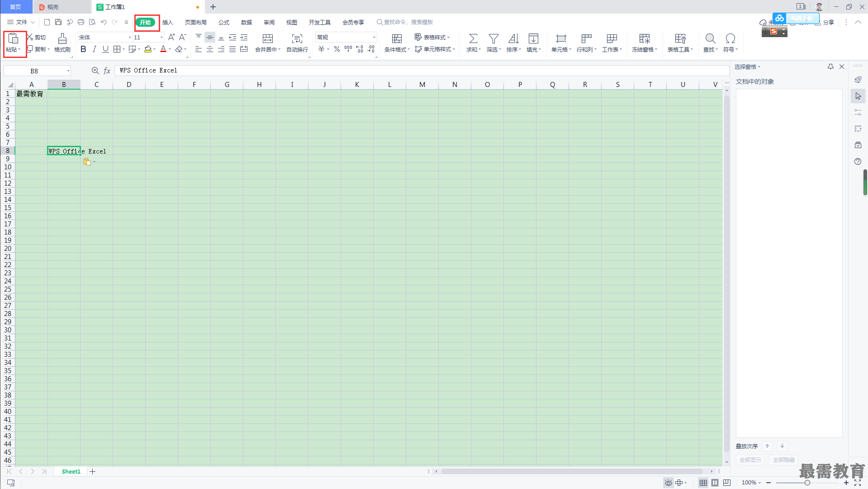This screenshot has width=868, height=489.
Task: Select the Sheet1 tab
Action: tap(71, 471)
